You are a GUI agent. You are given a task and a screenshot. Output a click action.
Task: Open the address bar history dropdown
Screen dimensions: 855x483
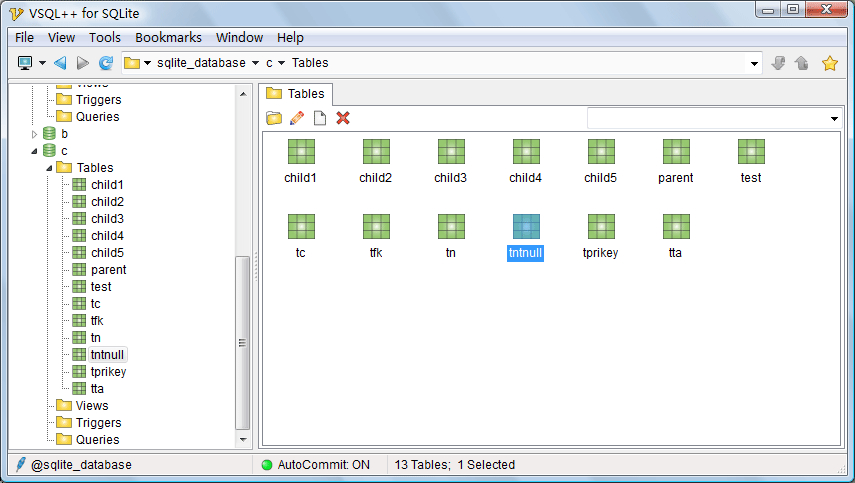point(754,64)
